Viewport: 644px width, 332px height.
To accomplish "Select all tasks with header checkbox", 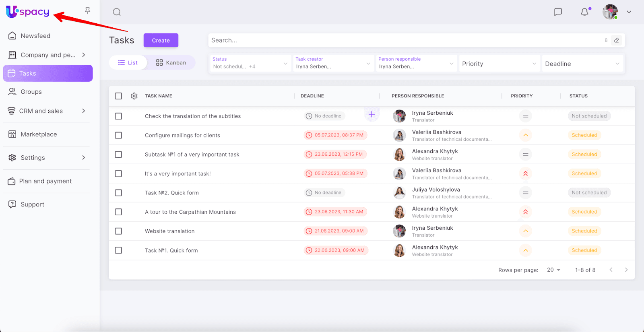I will click(x=118, y=96).
